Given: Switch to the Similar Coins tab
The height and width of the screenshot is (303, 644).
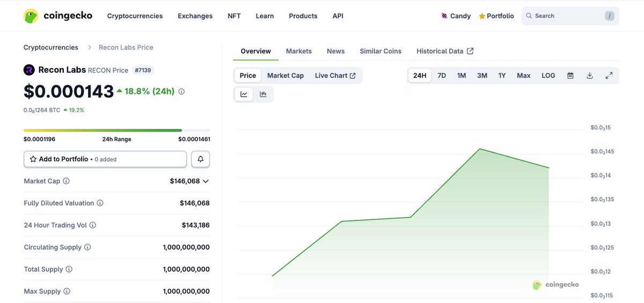Looking at the screenshot, I should (x=380, y=51).
